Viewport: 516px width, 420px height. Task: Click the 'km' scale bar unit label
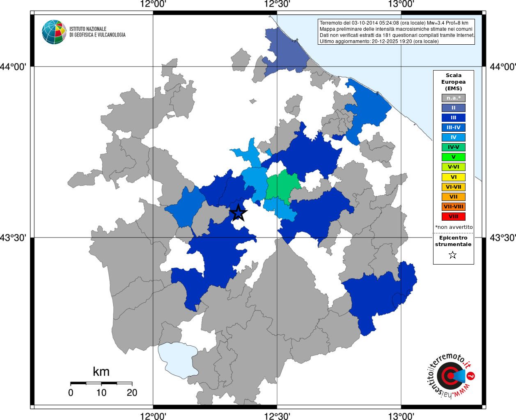101,372
